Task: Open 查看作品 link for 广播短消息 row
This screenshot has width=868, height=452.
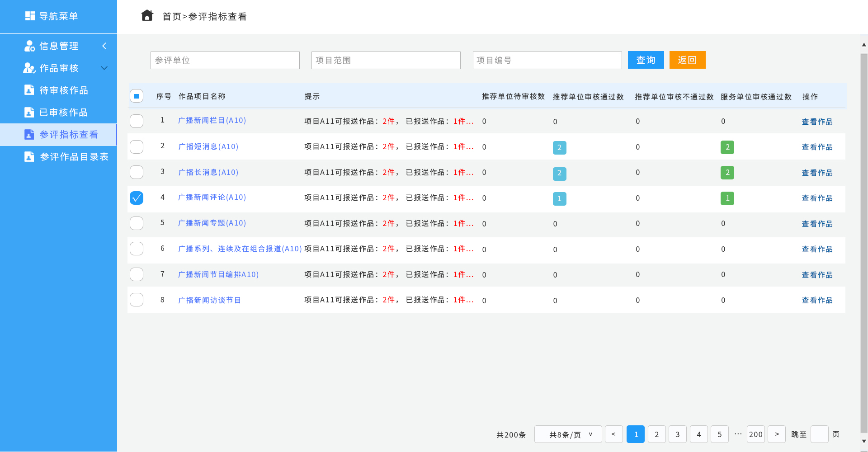Action: pos(817,147)
